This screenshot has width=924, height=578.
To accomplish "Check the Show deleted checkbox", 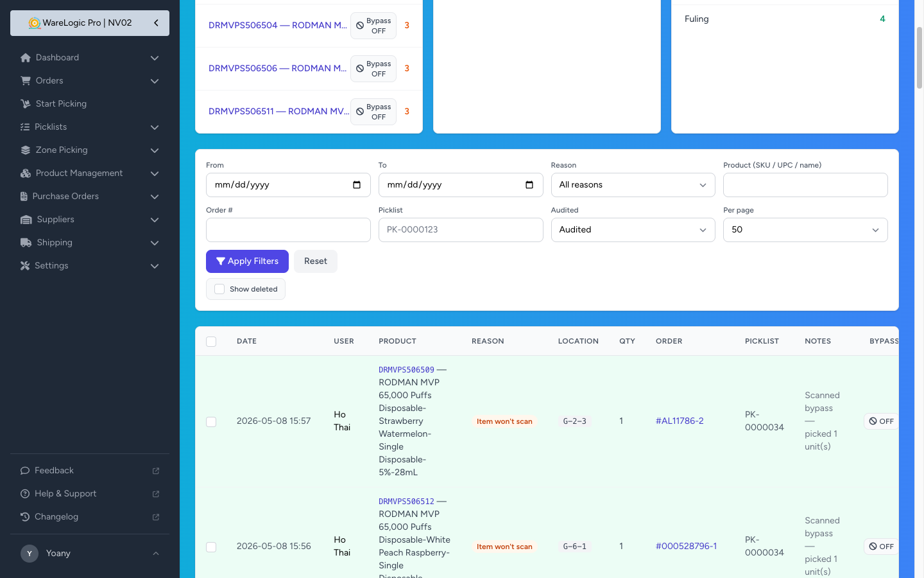I will pyautogui.click(x=219, y=289).
